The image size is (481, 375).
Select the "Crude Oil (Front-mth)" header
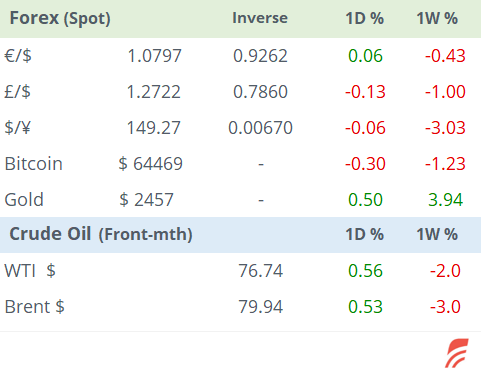click(x=101, y=234)
